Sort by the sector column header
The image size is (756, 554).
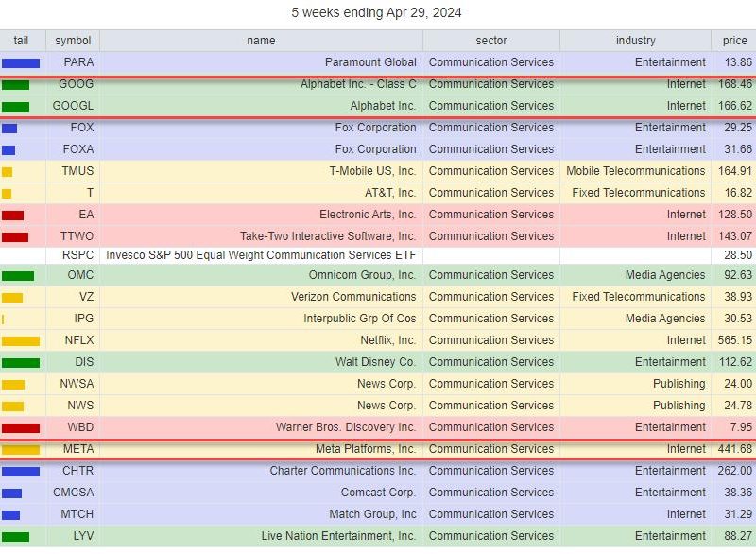[490, 41]
